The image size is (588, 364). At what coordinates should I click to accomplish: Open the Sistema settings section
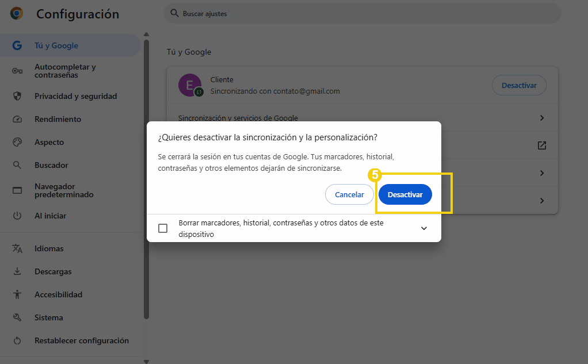pos(49,317)
